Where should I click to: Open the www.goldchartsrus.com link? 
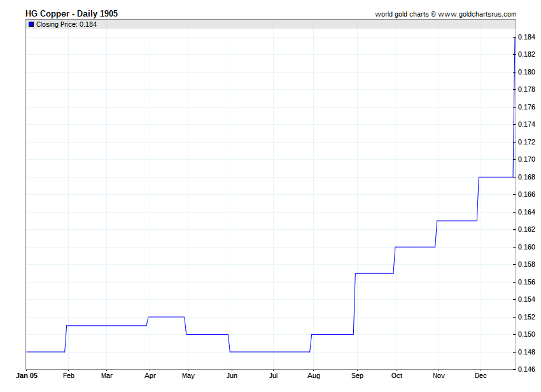coord(478,14)
